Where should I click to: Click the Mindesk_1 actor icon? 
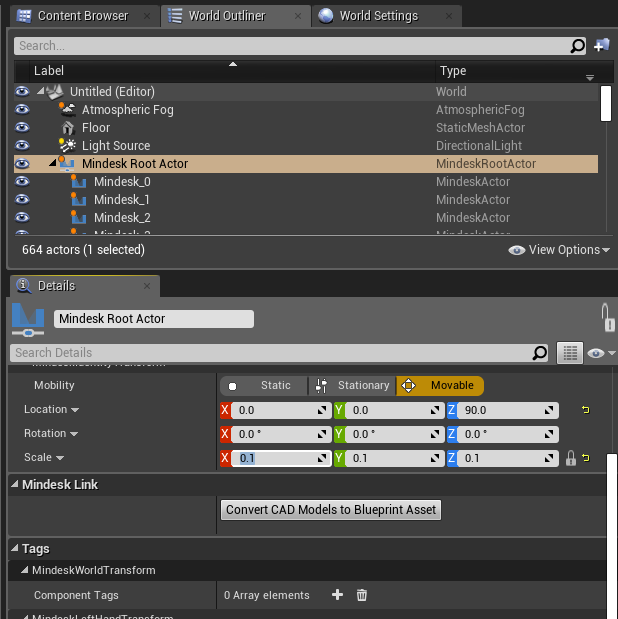(79, 199)
